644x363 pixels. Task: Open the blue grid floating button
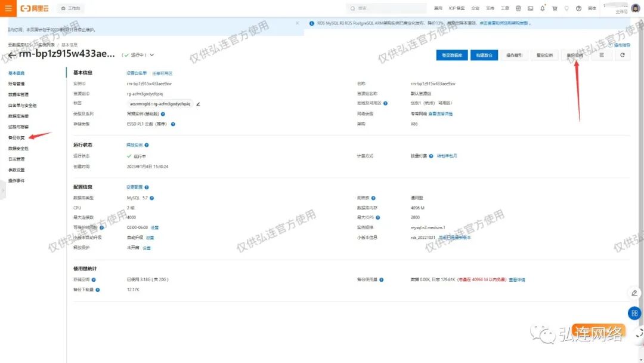click(x=634, y=313)
